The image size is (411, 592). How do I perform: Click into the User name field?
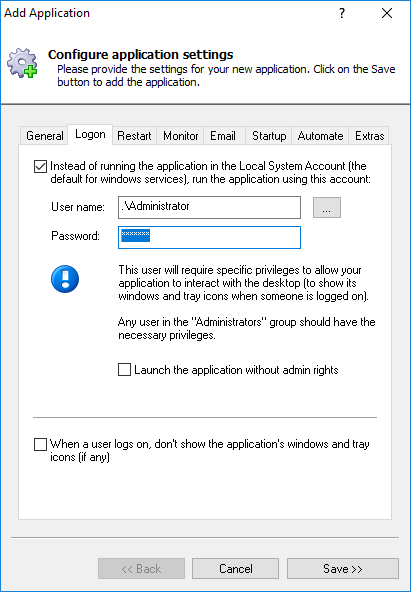209,207
